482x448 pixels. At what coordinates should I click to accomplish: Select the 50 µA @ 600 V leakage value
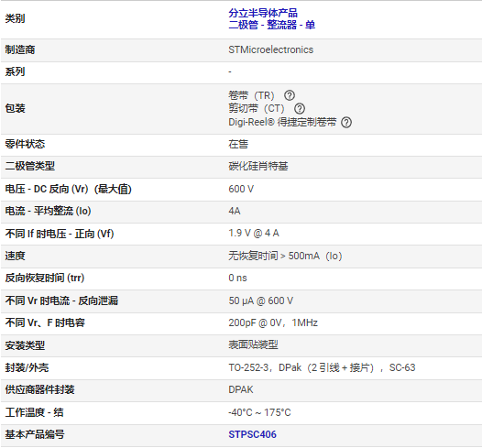[260, 300]
